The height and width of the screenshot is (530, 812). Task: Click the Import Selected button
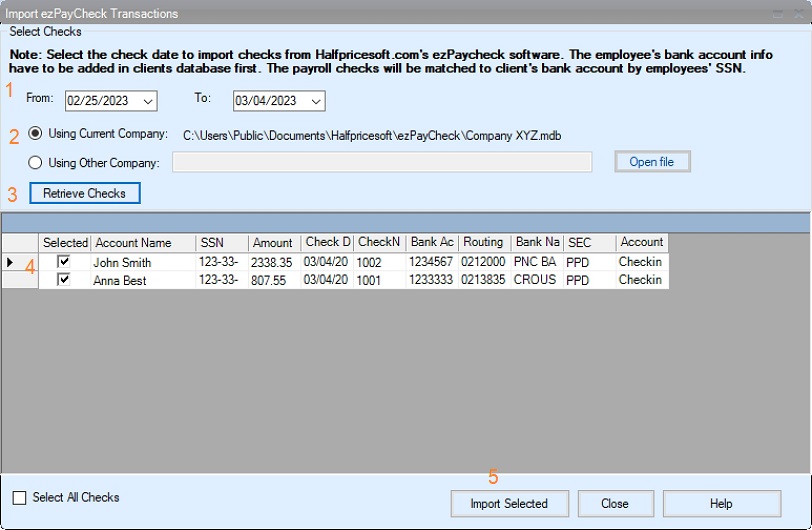509,503
